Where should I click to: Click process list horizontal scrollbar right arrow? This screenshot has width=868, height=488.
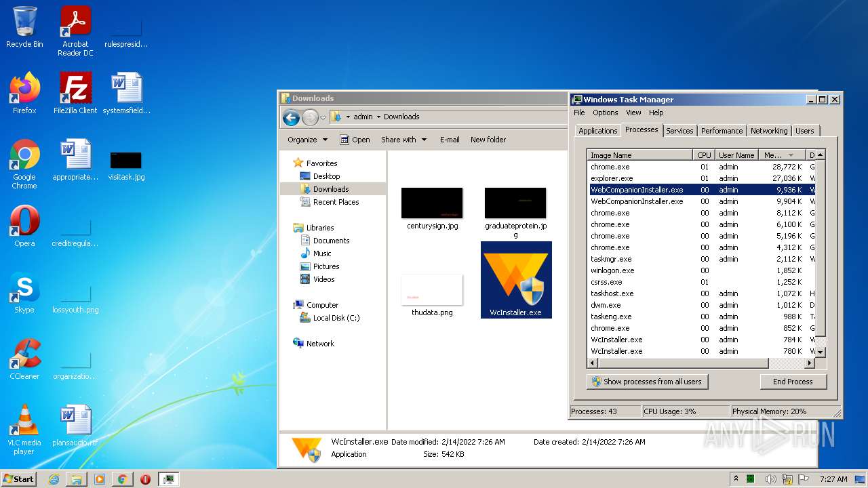point(810,363)
